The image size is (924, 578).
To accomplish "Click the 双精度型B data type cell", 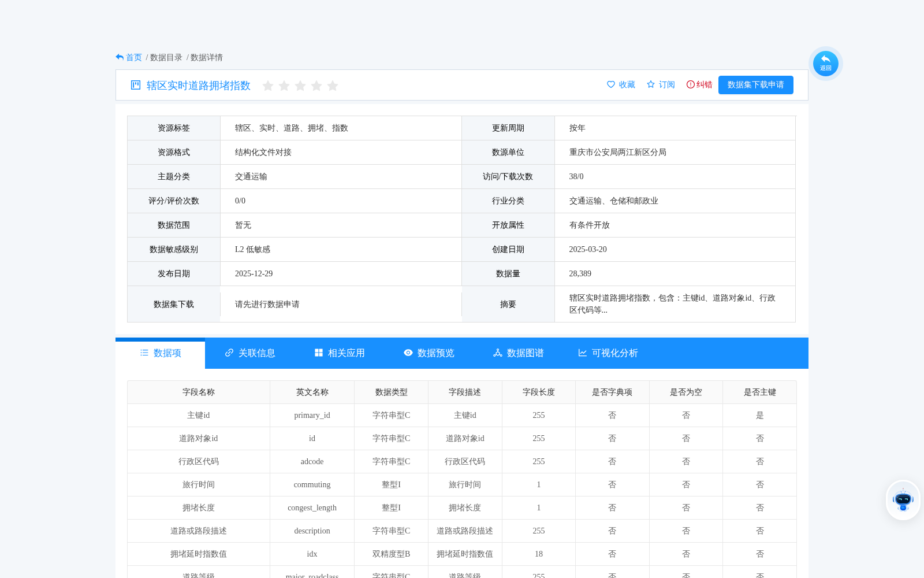I will pos(392,554).
